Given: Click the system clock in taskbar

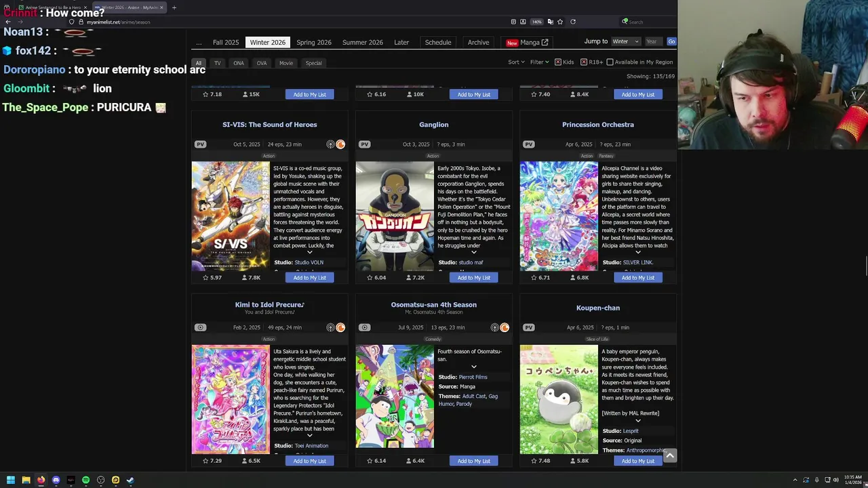Looking at the screenshot, I should coord(853,480).
